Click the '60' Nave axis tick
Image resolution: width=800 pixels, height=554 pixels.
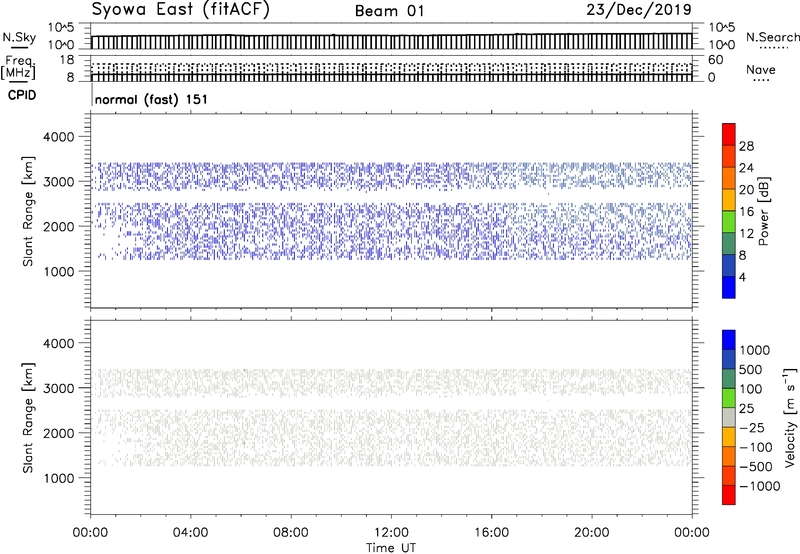coord(715,60)
